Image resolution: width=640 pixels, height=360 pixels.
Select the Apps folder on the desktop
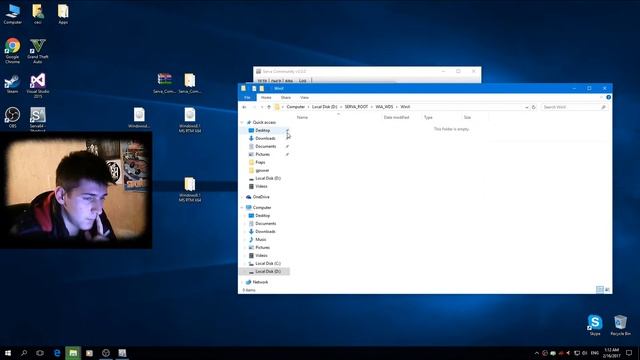point(63,14)
